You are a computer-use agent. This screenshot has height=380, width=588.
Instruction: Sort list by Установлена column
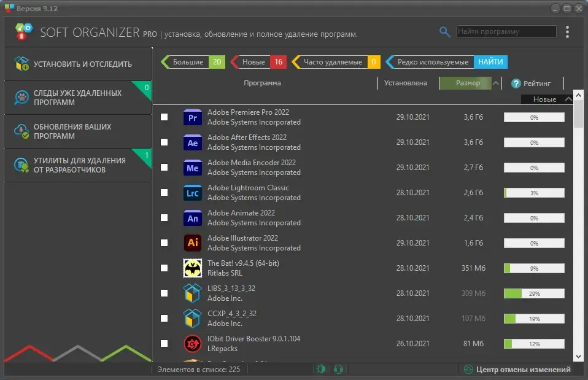(405, 83)
